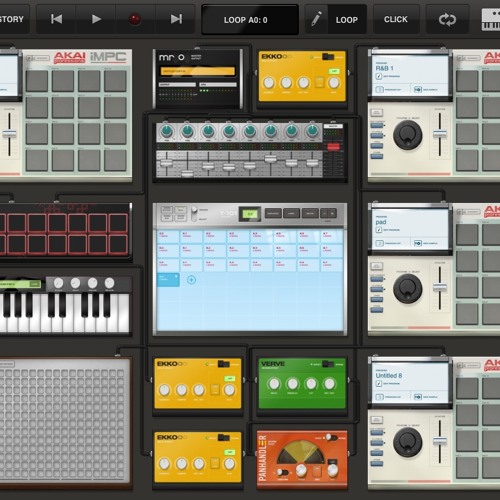Hit the top-left pad on the leftmost iMPC
The image size is (500, 500).
[x=36, y=81]
